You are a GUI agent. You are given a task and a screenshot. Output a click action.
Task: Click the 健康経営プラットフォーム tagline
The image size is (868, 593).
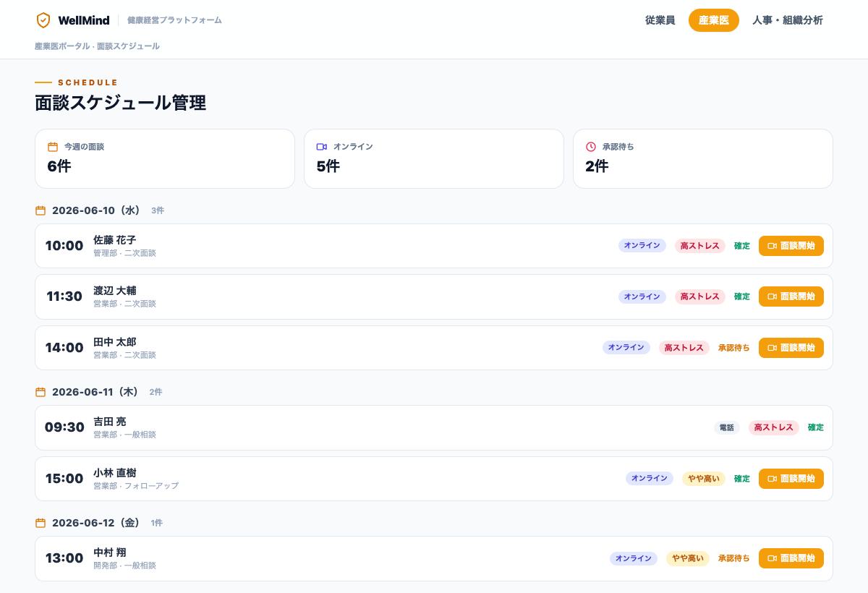pos(174,20)
